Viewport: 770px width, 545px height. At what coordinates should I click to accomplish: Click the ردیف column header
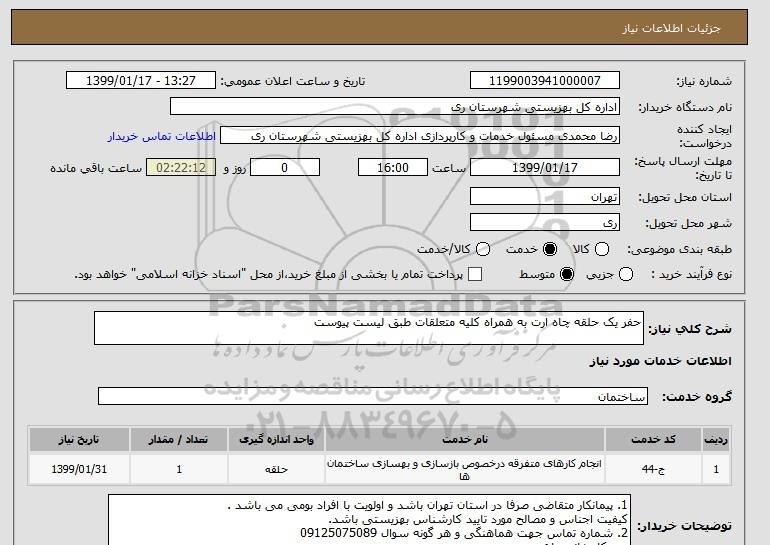coord(716,440)
